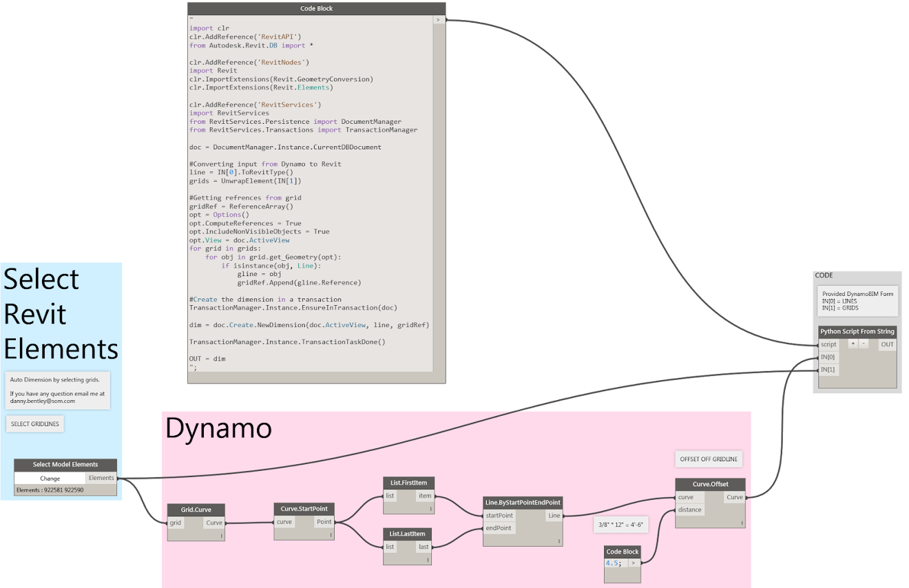Select the OFFSET OFF GRIDLINE note
Screen dimensions: 909x588
pos(709,459)
